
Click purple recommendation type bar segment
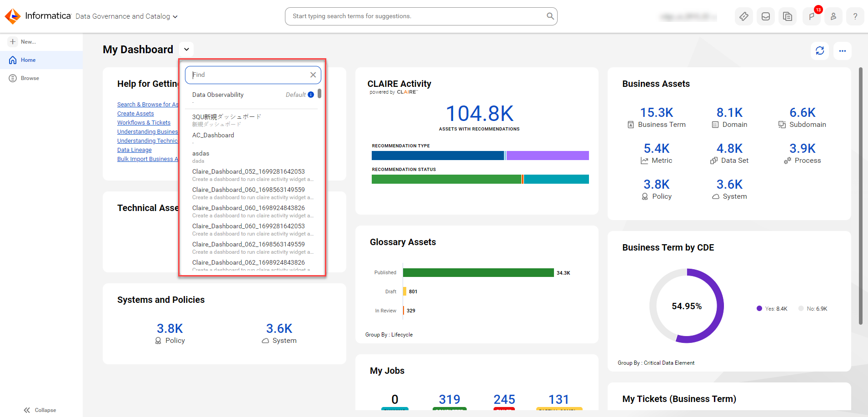[548, 156]
